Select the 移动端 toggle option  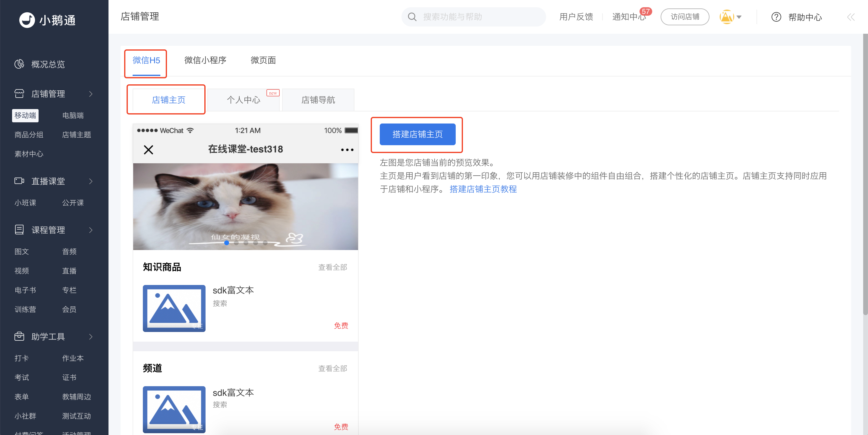point(25,115)
